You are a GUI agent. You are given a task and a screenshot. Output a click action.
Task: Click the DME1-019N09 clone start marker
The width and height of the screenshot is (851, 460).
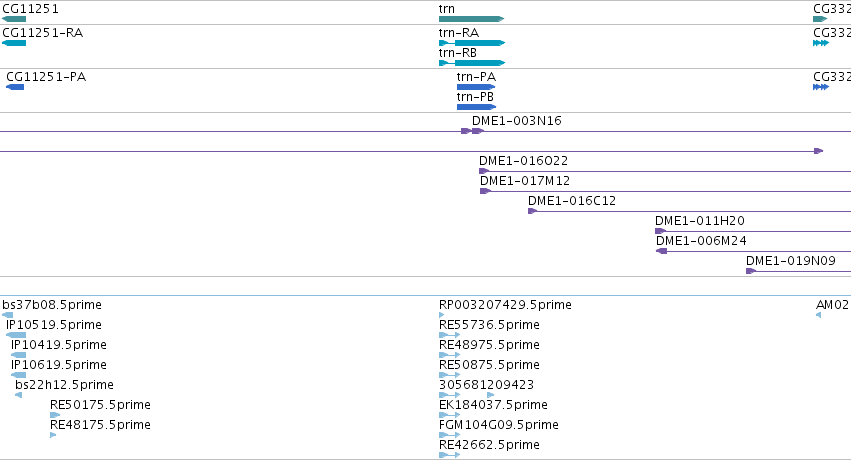(x=751, y=271)
